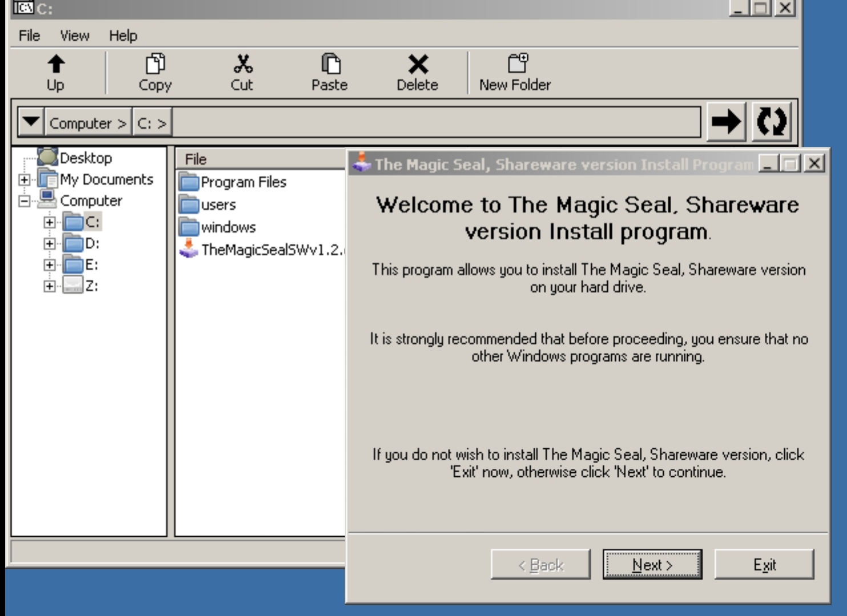The image size is (847, 616).
Task: Open the View menu
Action: (75, 35)
